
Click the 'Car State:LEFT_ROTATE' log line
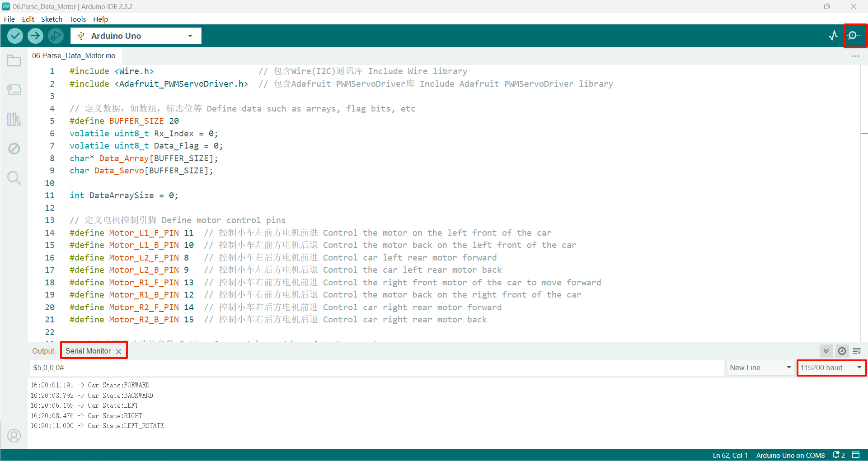97,426
